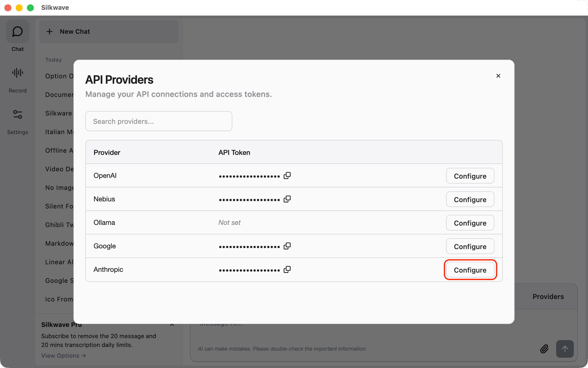
Task: Click Configure for Nebius
Action: point(470,199)
